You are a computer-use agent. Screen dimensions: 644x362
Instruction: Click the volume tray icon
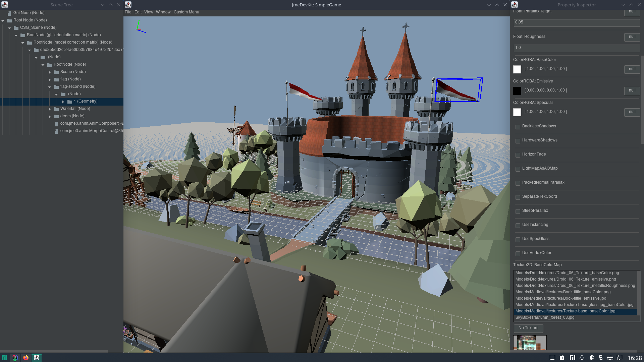[591, 358]
